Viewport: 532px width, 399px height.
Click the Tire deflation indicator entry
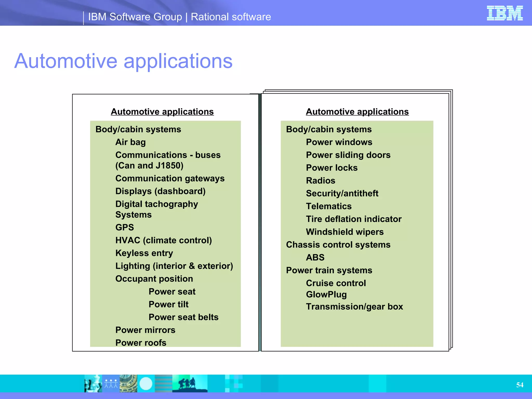pos(354,219)
